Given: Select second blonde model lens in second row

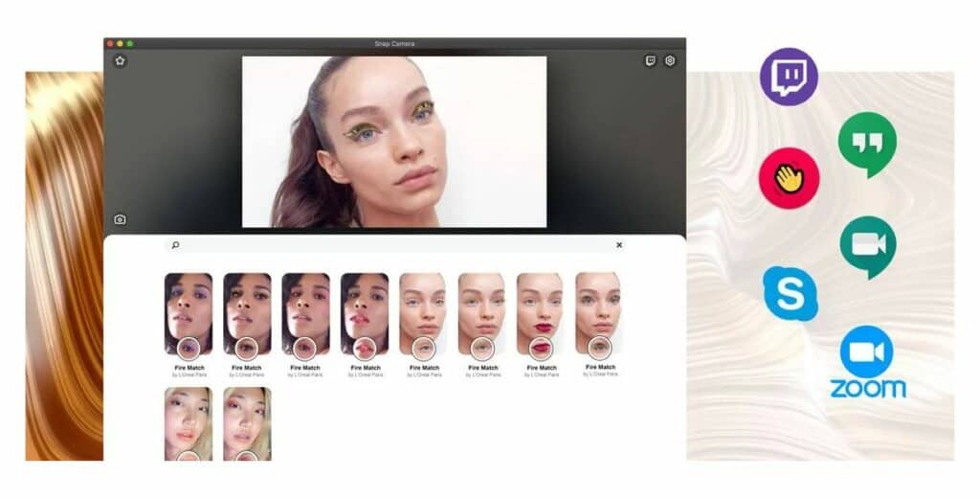Looking at the screenshot, I should [x=248, y=424].
